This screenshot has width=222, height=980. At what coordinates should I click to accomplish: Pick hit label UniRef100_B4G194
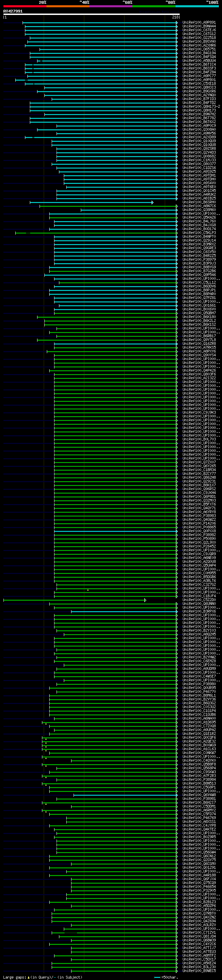point(199,53)
